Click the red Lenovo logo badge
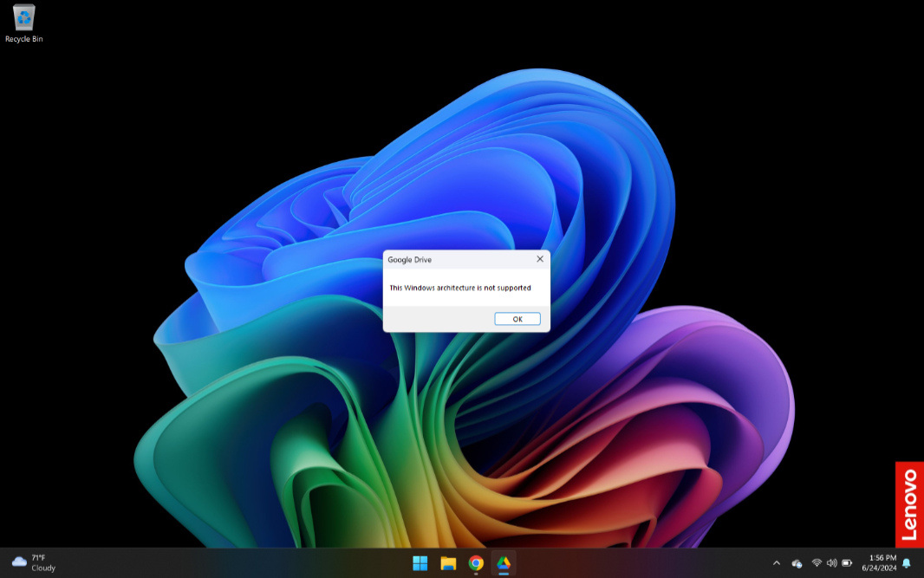This screenshot has width=924, height=578. pyautogui.click(x=909, y=504)
